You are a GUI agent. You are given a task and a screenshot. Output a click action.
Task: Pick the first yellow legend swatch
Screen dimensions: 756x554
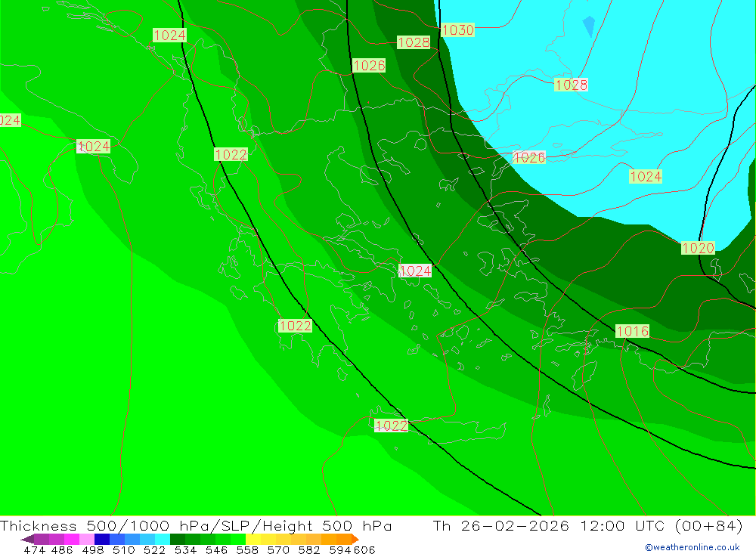coord(253,539)
